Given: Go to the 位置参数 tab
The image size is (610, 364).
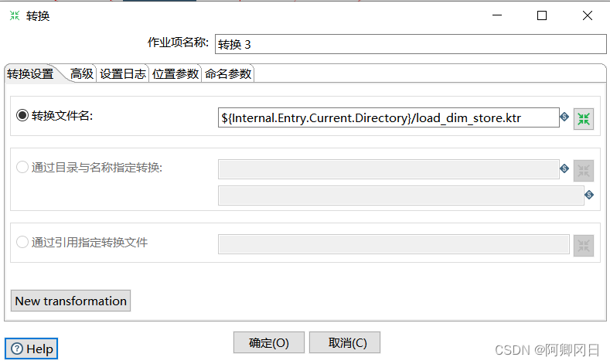Looking at the screenshot, I should [x=175, y=74].
